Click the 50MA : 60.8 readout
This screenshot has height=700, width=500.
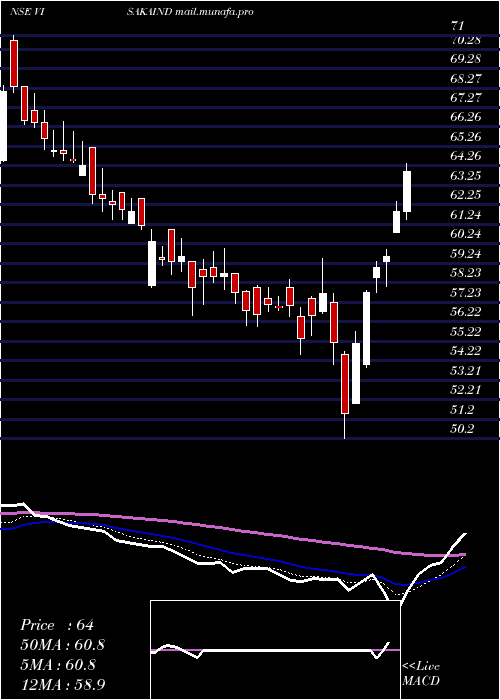coord(63,645)
